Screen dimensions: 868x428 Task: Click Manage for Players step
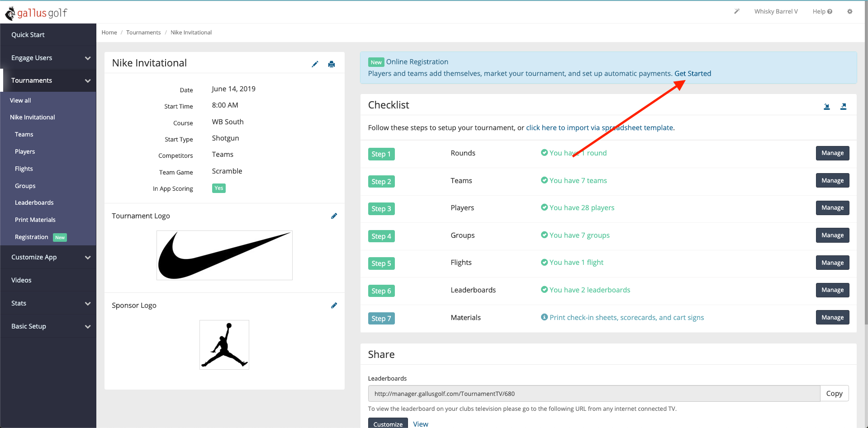[x=832, y=208]
